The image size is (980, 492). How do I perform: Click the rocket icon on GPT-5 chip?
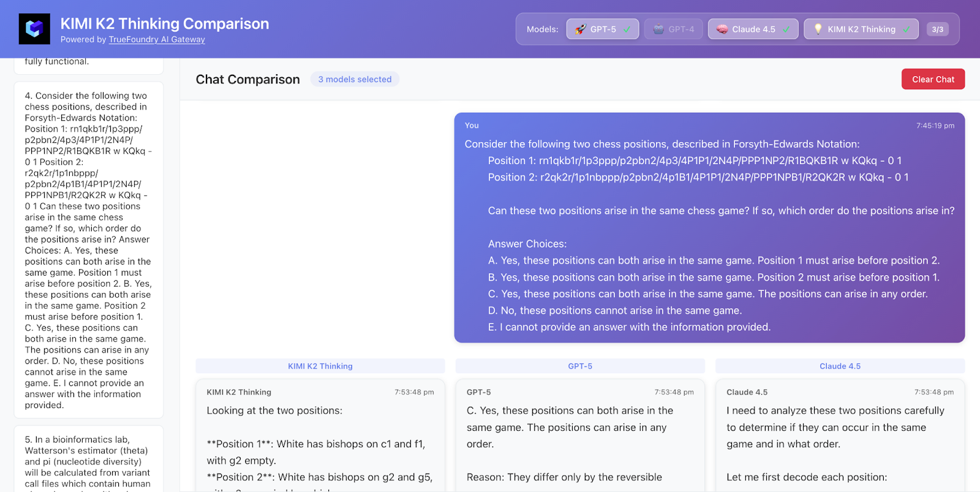pyautogui.click(x=580, y=29)
